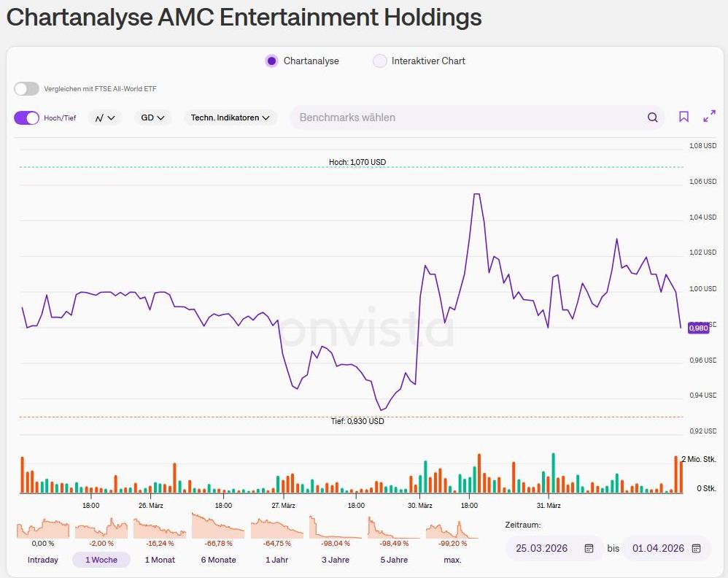Click the highlighted 0,980 USD price marker
The width and height of the screenshot is (728, 578).
(x=698, y=328)
